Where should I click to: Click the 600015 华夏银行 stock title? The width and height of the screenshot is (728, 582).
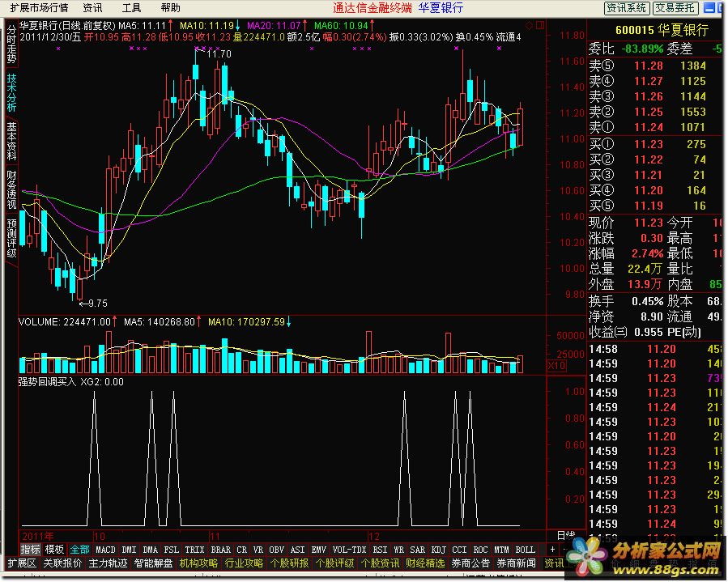tap(662, 30)
